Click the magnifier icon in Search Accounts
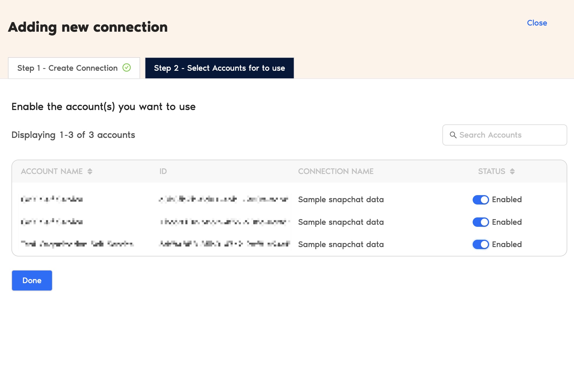Image resolution: width=574 pixels, height=392 pixels. tap(453, 135)
